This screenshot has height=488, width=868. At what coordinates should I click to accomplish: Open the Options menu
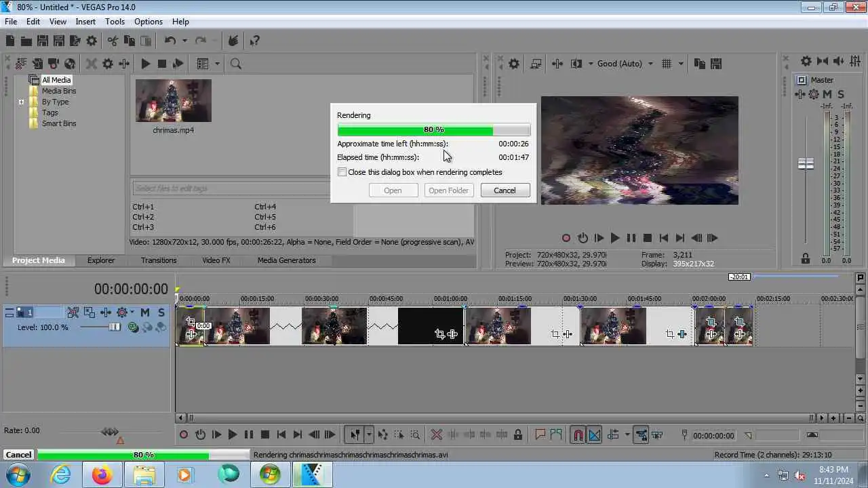click(x=148, y=22)
